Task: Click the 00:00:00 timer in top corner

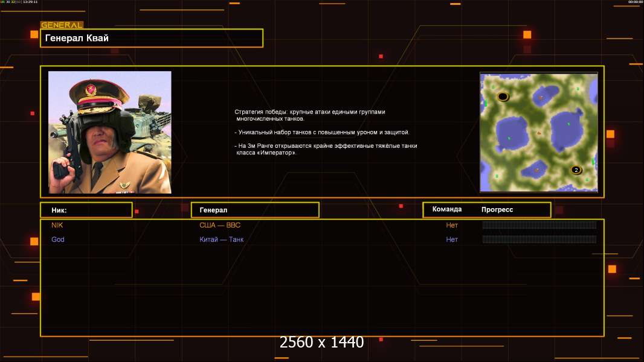Action: 635,2
